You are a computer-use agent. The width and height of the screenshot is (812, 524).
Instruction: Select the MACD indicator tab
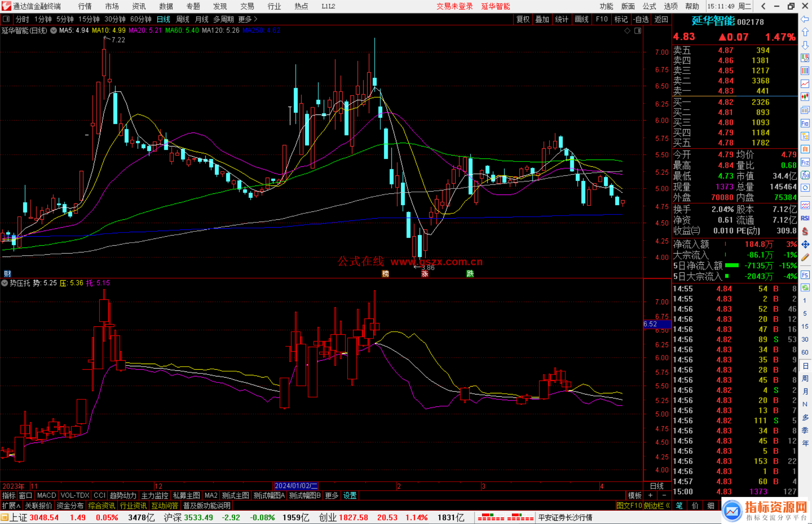click(47, 495)
